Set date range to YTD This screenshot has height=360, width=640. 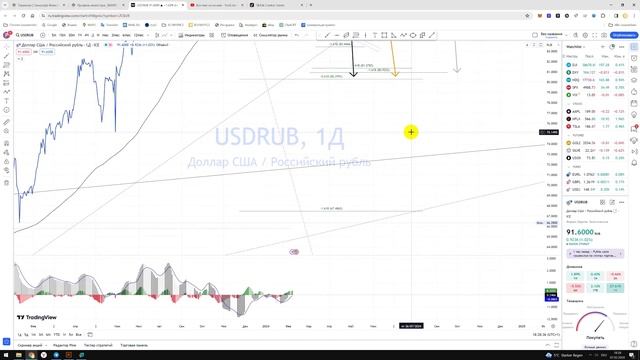(57, 335)
